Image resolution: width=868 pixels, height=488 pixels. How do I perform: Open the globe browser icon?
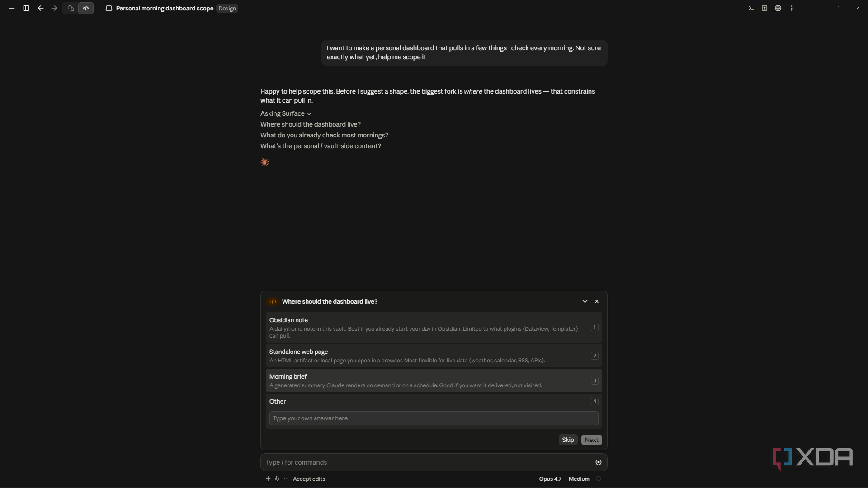point(778,8)
